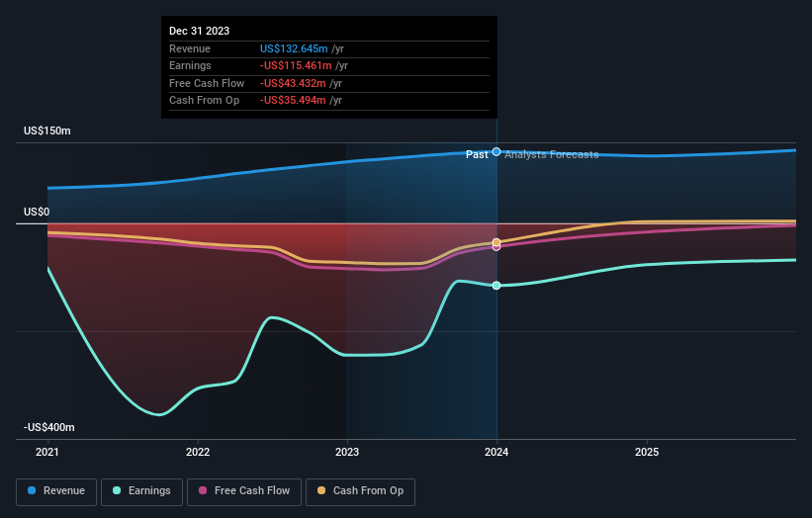Click the 2024 x-axis label
Image resolution: width=812 pixels, height=518 pixels.
(x=496, y=453)
